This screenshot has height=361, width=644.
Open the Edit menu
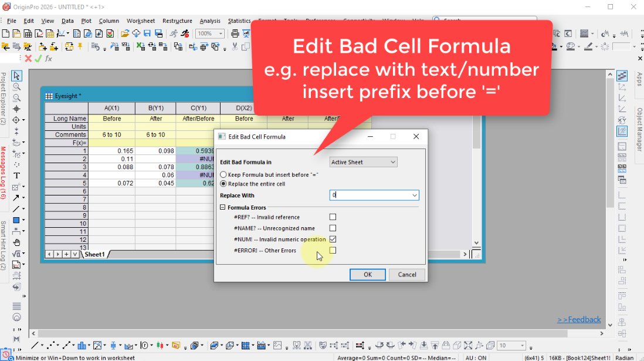coord(29,21)
